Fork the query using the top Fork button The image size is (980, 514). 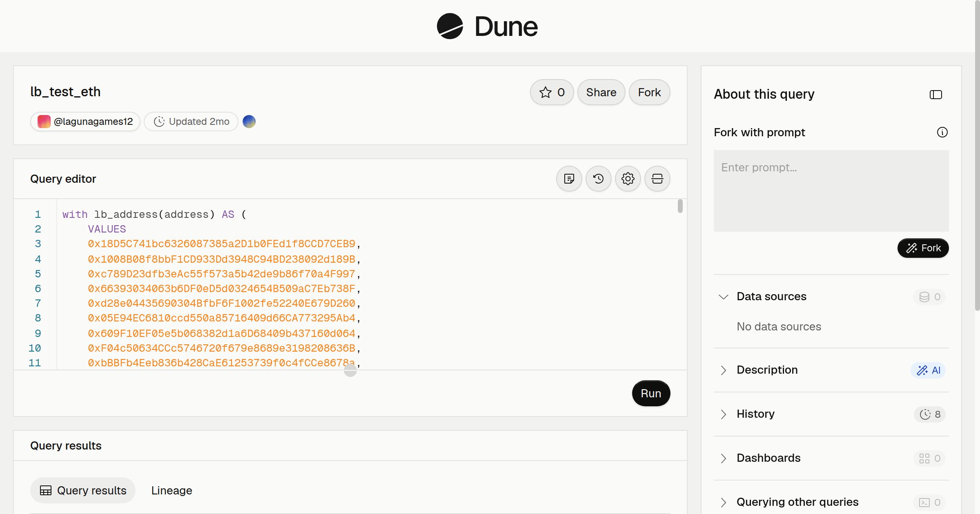[x=649, y=92]
